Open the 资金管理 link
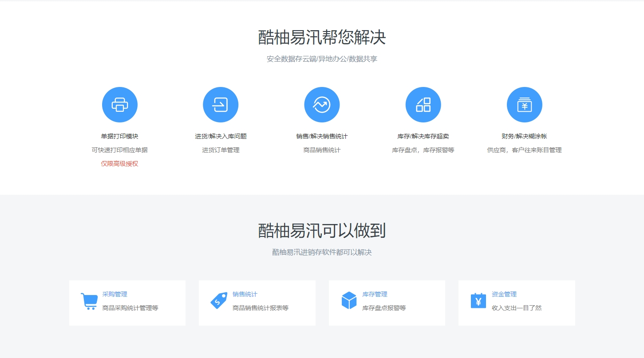Screen dimensions: 644x358 point(504,294)
